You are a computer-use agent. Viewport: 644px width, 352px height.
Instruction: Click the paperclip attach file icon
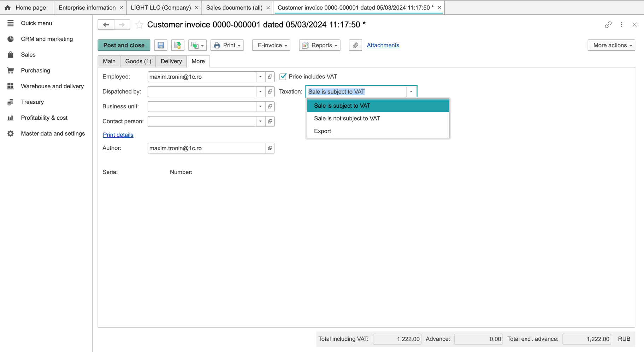[355, 45]
